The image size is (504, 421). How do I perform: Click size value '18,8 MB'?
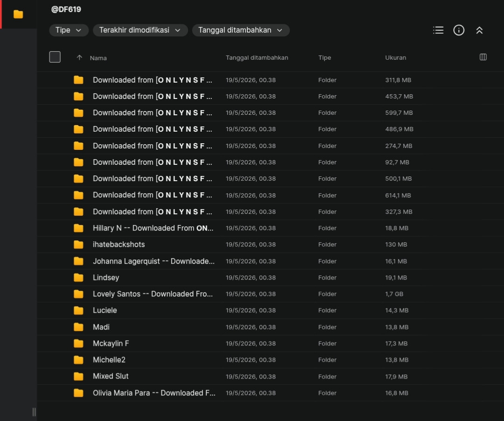tap(397, 228)
